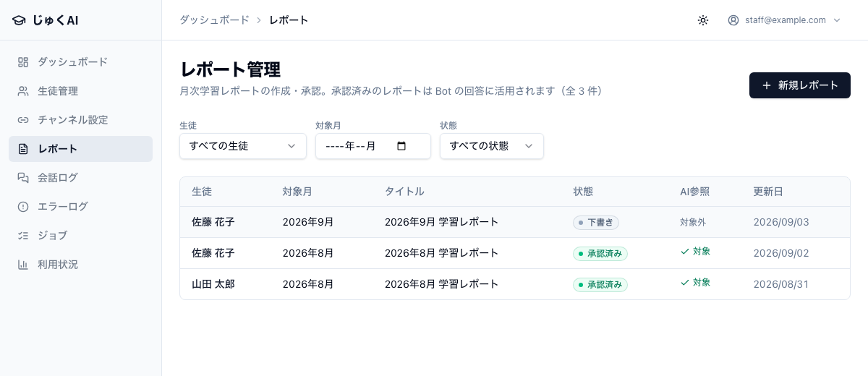The height and width of the screenshot is (376, 868).
Task: Expand the すべての生徒 student dropdown
Action: pos(243,146)
